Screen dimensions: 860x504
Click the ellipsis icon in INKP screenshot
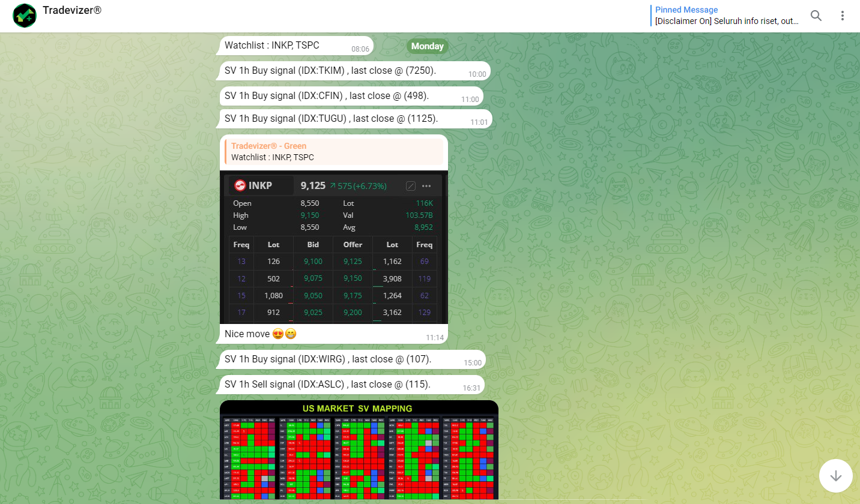427,186
